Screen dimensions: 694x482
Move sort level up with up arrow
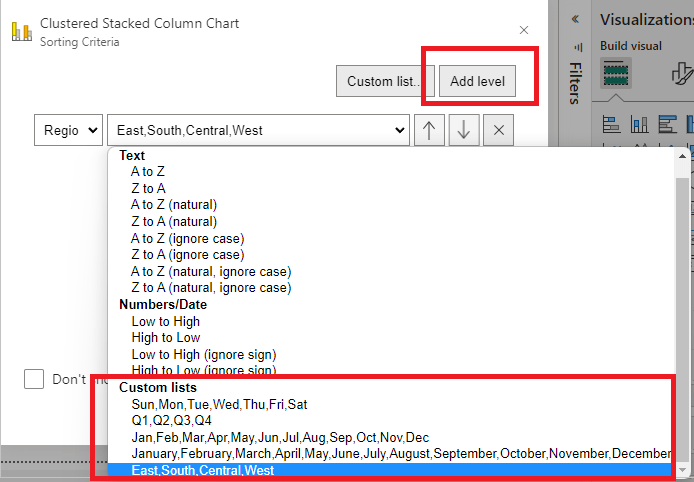tap(429, 130)
